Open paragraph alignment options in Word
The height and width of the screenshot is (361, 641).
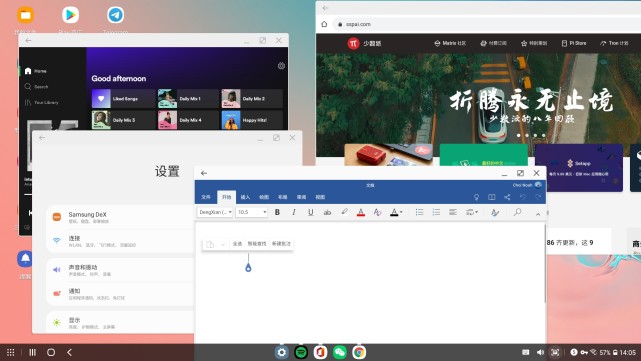453,212
